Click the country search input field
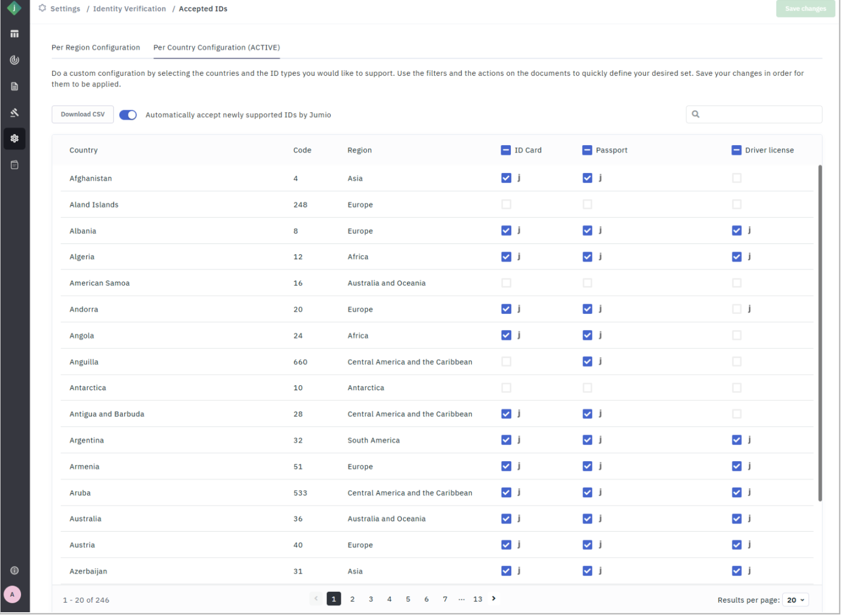Image resolution: width=842 pixels, height=616 pixels. 759,114
